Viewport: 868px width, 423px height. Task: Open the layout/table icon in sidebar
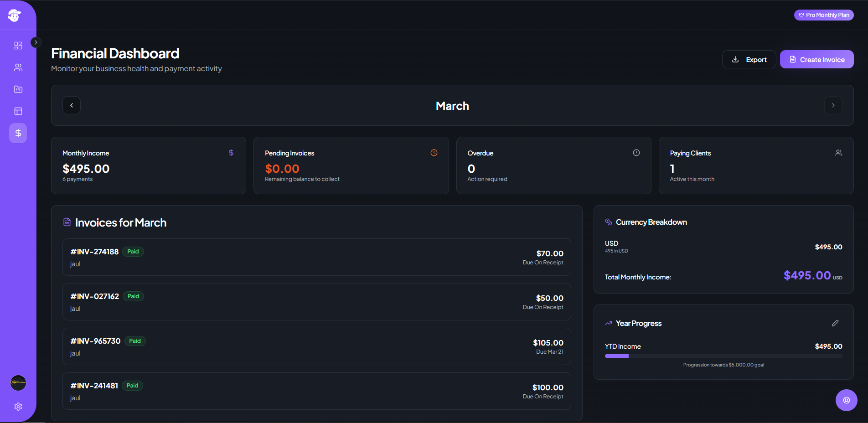point(18,111)
